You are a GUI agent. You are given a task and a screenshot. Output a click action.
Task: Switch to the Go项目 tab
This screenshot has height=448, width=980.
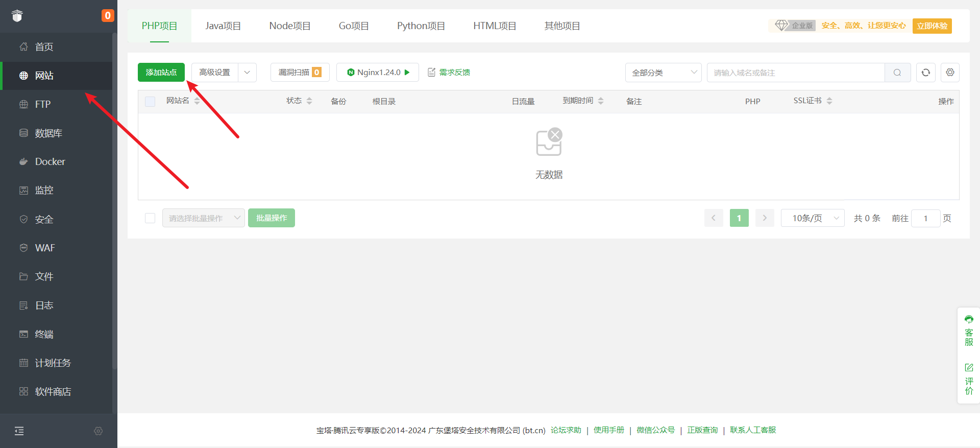click(354, 26)
